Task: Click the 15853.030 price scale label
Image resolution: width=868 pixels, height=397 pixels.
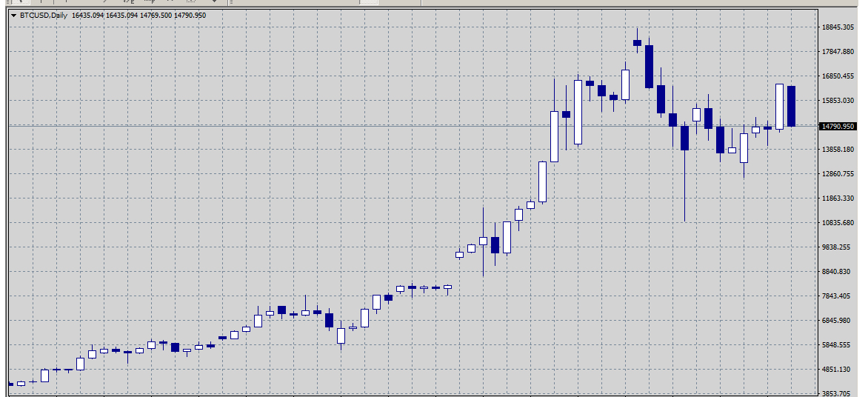Action: 839,101
